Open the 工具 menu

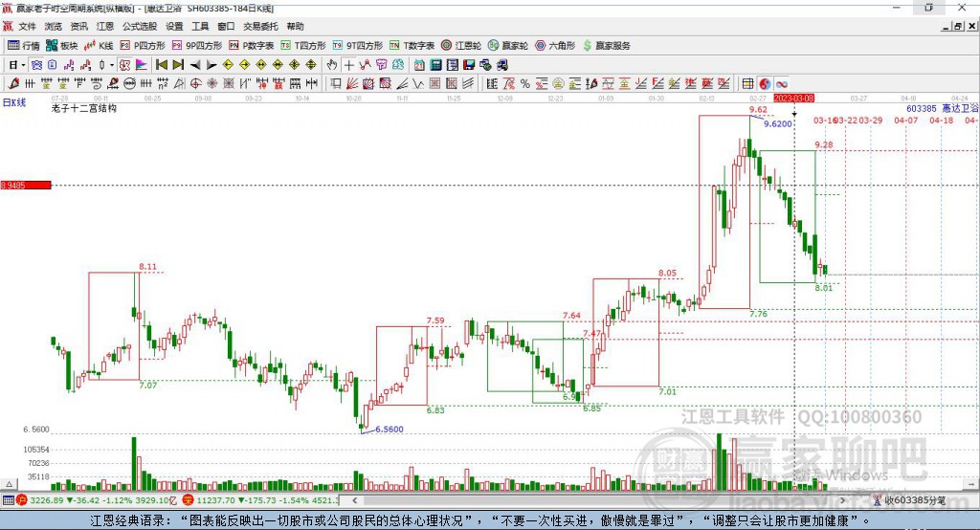(200, 26)
